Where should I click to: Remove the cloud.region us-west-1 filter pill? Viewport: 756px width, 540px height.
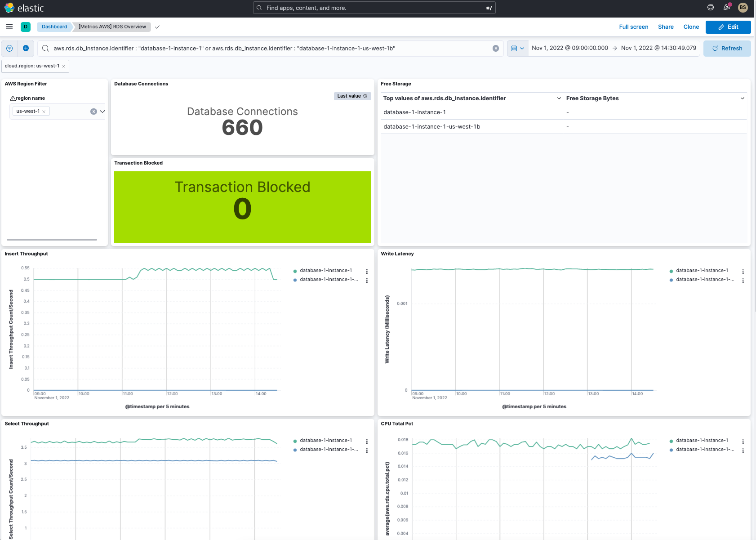pyautogui.click(x=64, y=66)
